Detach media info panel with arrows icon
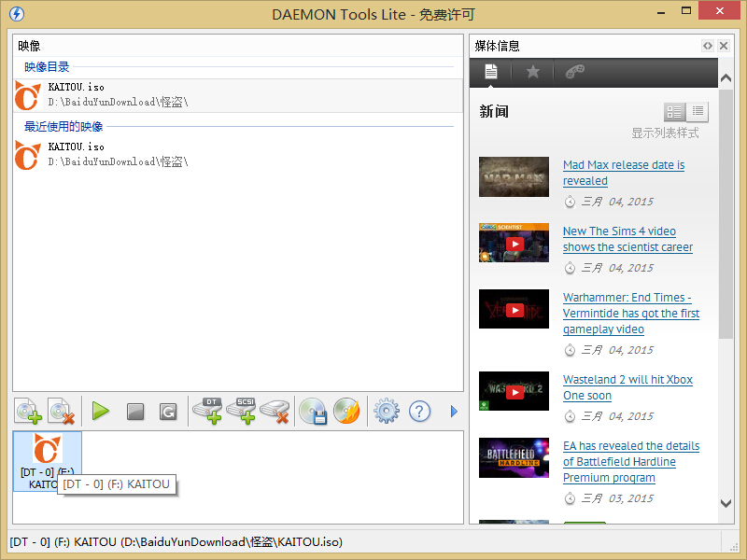 tap(708, 46)
